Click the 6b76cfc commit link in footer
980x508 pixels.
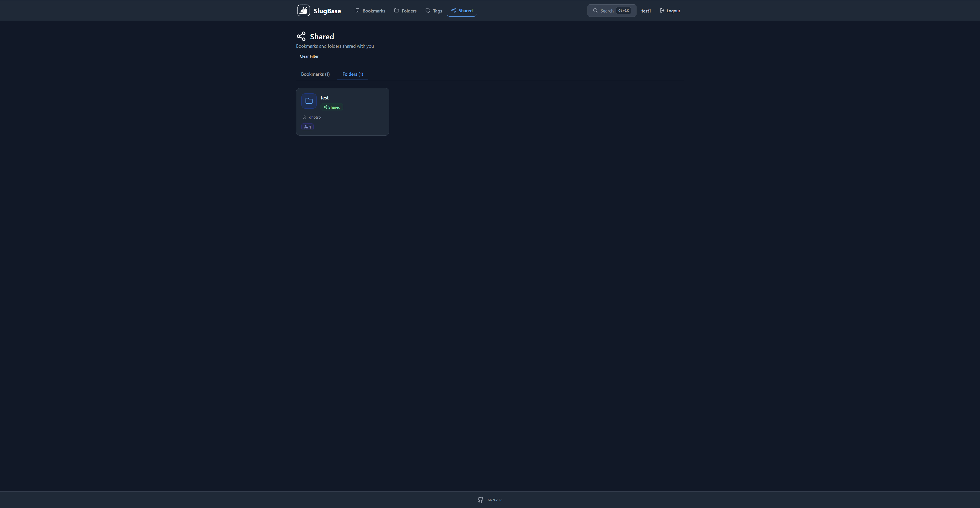[x=495, y=500]
